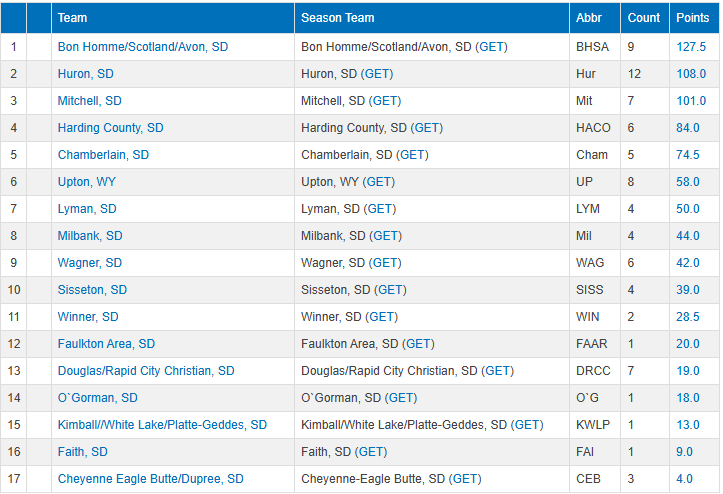
Task: Open Harding County, SD team page
Action: tap(110, 128)
